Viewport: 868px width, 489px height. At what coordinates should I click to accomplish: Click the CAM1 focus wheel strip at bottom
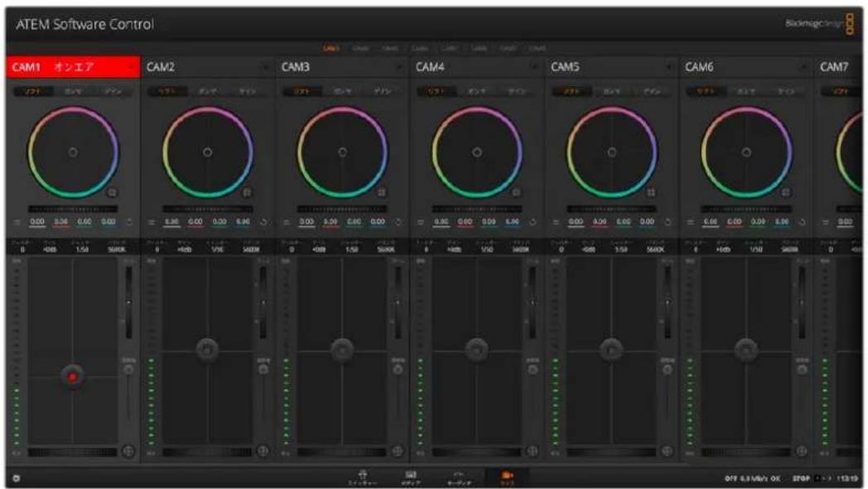[x=73, y=453]
